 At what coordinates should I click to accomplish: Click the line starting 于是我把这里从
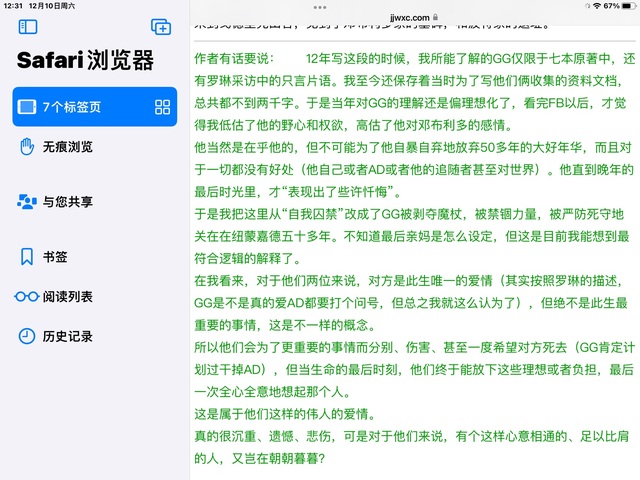pos(409,213)
